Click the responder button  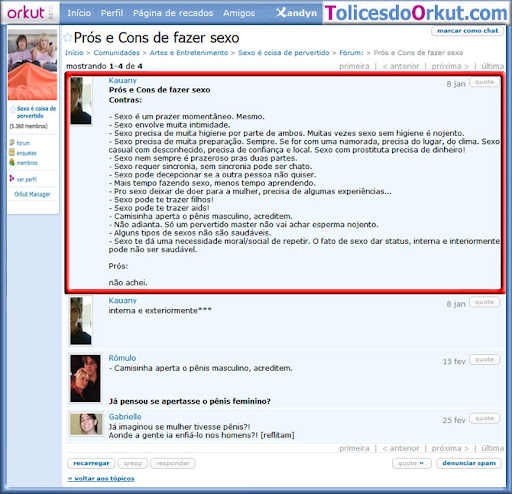(173, 463)
